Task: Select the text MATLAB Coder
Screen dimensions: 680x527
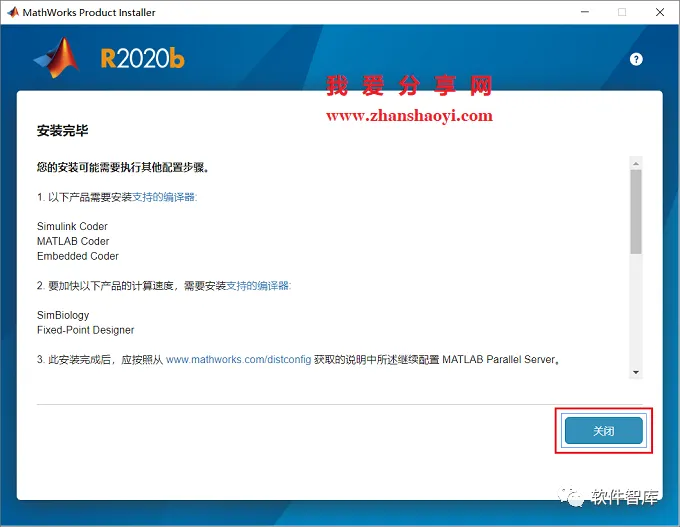Action: coord(73,241)
